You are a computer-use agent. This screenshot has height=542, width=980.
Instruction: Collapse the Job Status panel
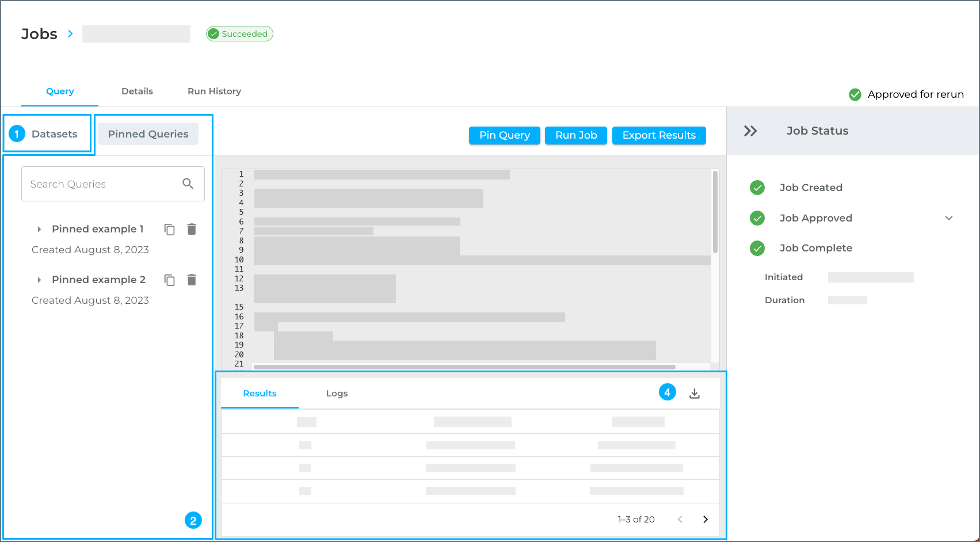(750, 131)
